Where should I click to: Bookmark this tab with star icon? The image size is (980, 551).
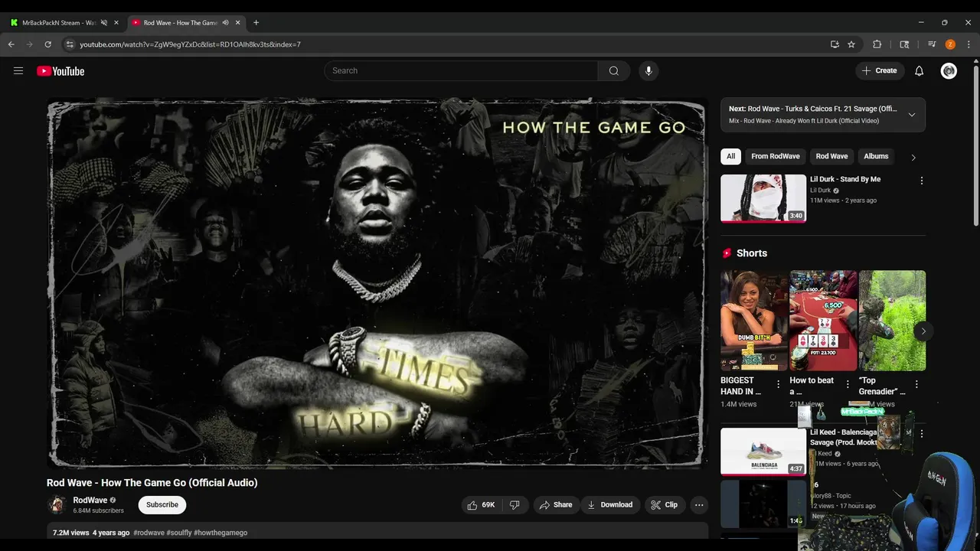tap(851, 44)
